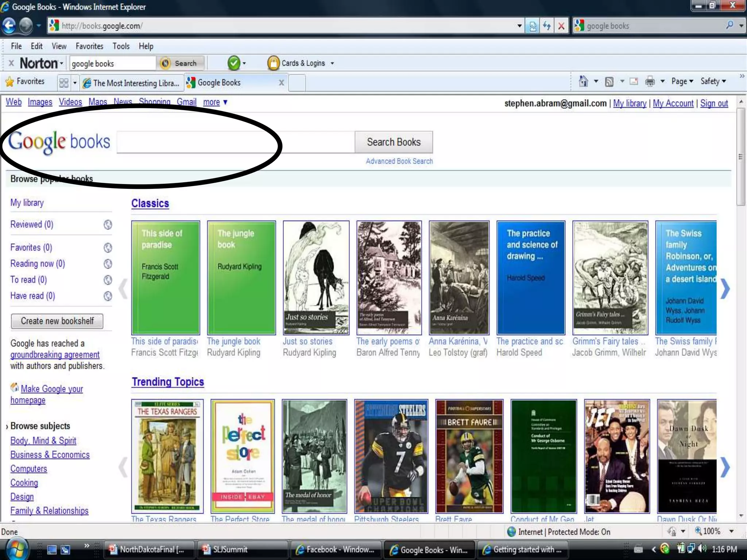Click the Home toolbar icon
The image size is (747, 560).
583,81
